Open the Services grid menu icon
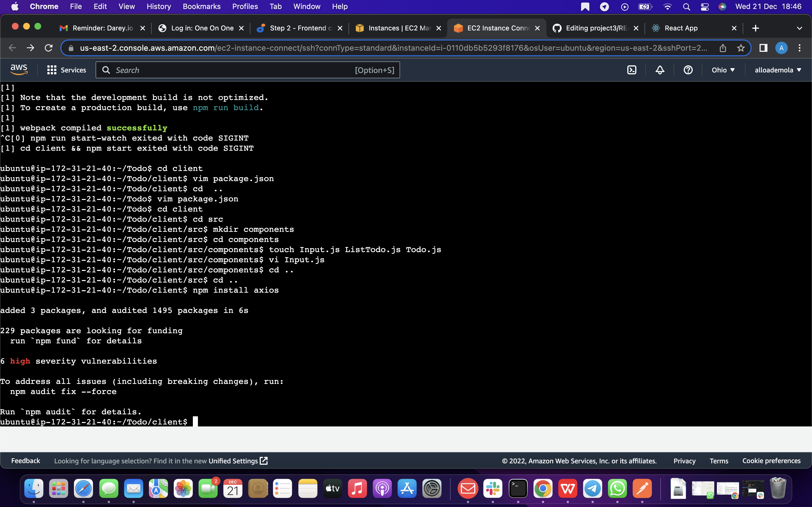This screenshot has height=507, width=812. click(x=51, y=70)
